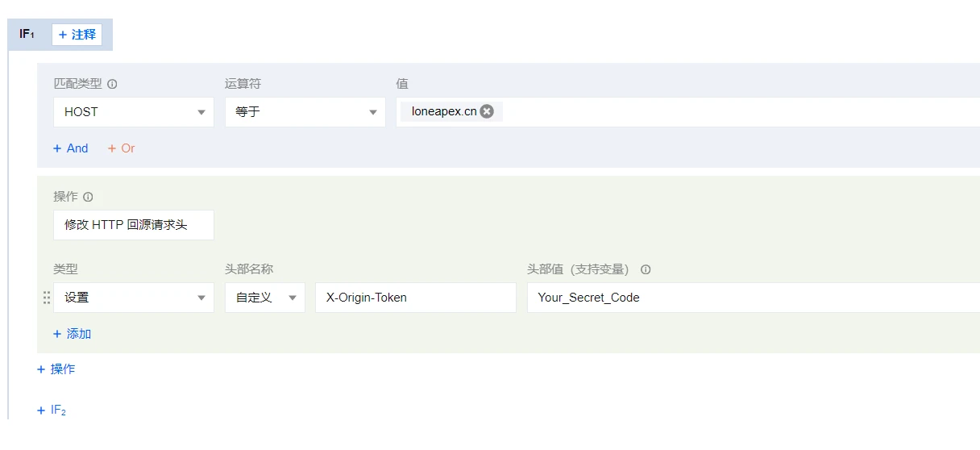Viewport: 980px width, 450px height.
Task: Remove the loneapex.cn tag with its X icon
Action: [x=487, y=111]
